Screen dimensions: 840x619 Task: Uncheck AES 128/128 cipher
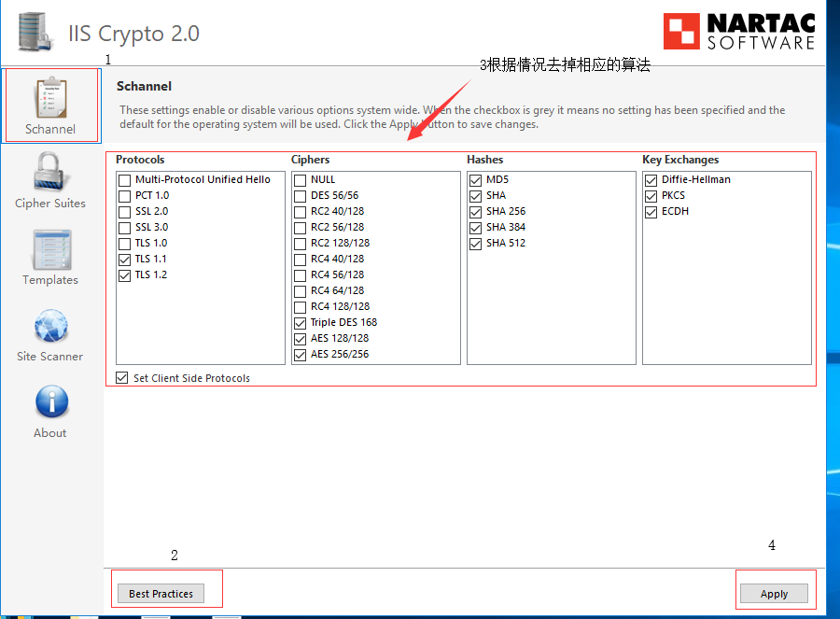click(x=300, y=339)
